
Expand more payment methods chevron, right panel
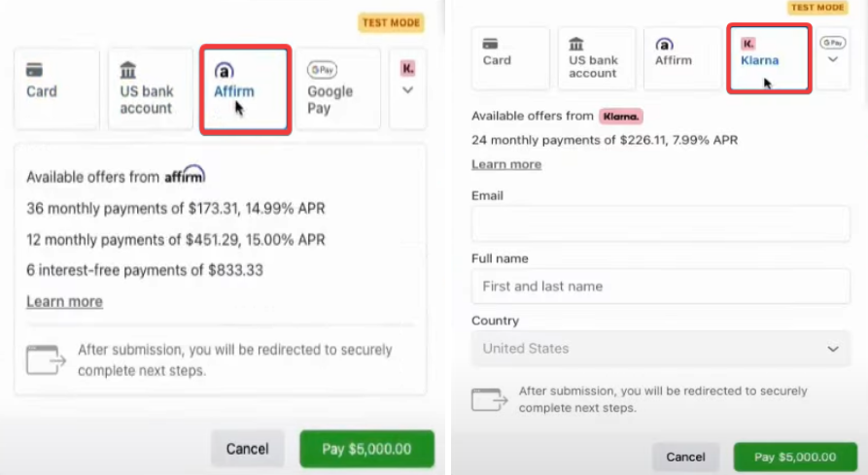pos(833,59)
